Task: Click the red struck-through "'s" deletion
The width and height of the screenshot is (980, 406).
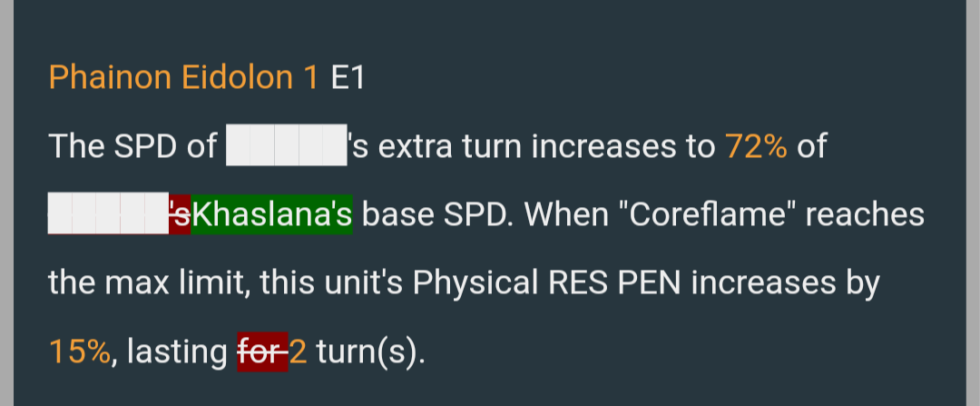Action: click(180, 214)
